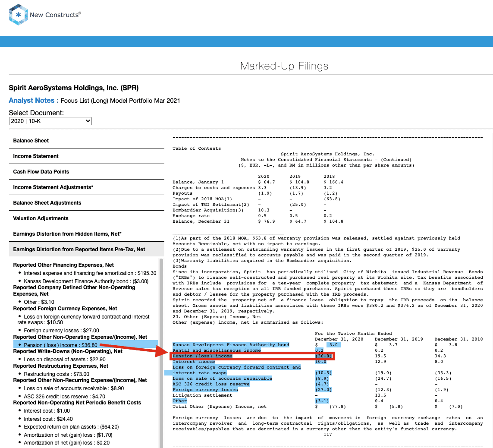Expand Income Statement Adjustments section
This screenshot has width=493, height=448.
pos(86,187)
